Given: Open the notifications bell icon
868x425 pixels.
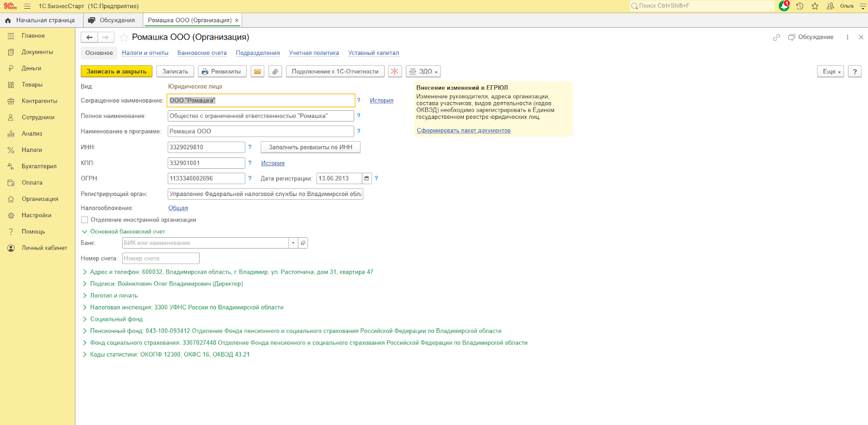Looking at the screenshot, I should pos(784,6).
